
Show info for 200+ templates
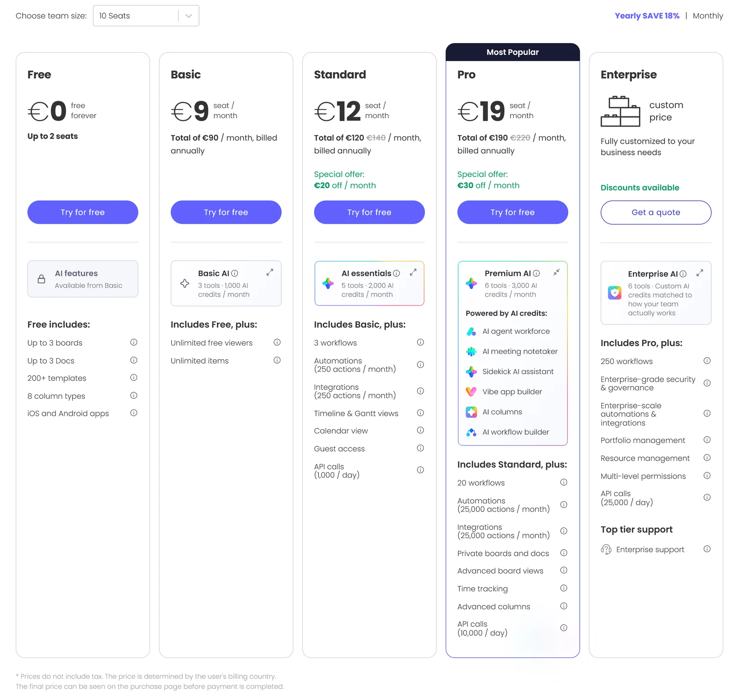tap(133, 377)
